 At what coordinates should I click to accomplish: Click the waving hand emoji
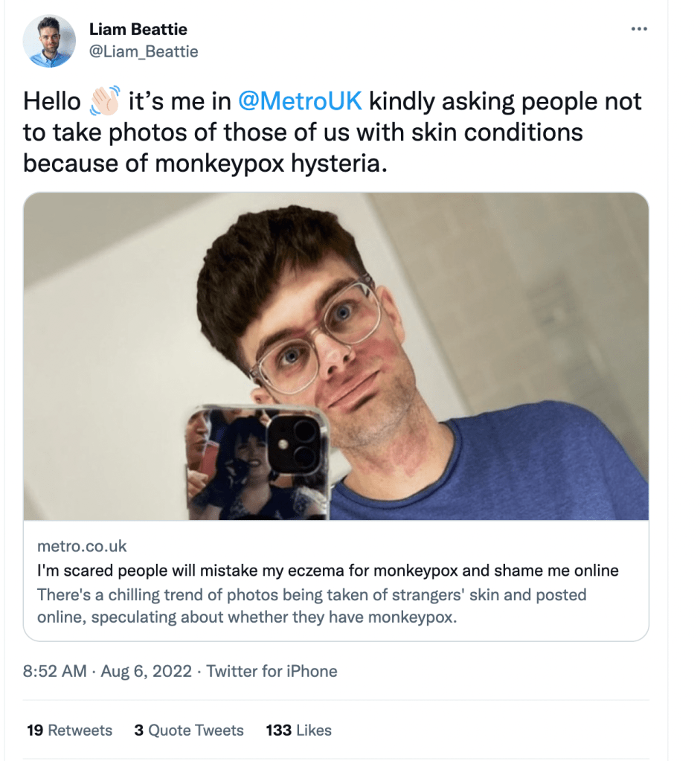[104, 102]
